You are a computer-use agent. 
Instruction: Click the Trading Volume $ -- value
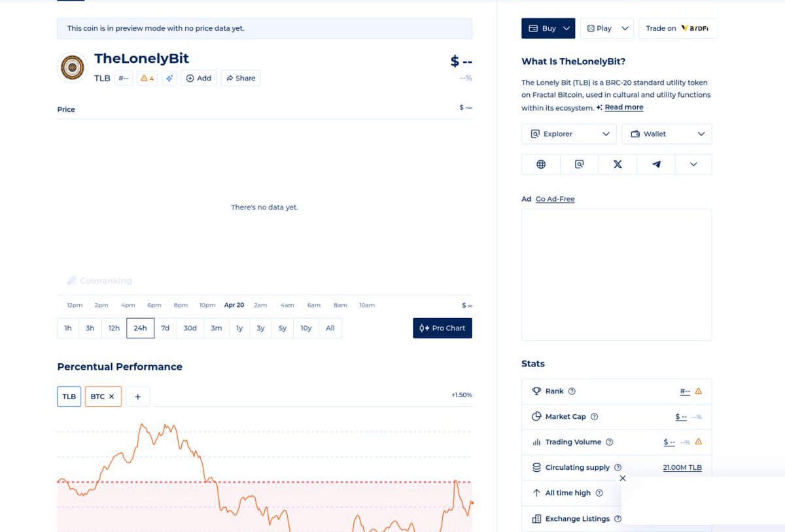[669, 442]
